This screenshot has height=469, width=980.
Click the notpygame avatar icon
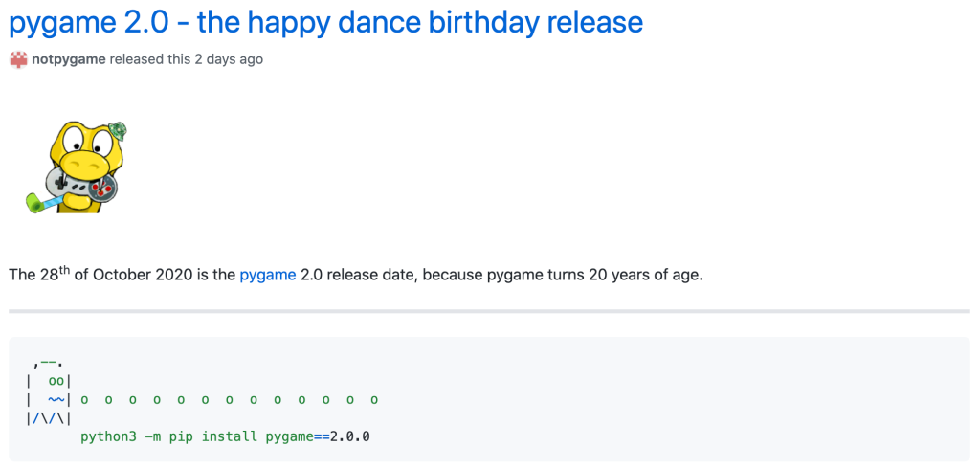pyautogui.click(x=18, y=59)
